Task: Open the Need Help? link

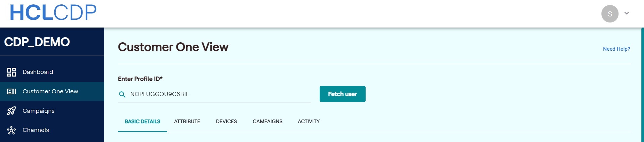Action: point(616,49)
